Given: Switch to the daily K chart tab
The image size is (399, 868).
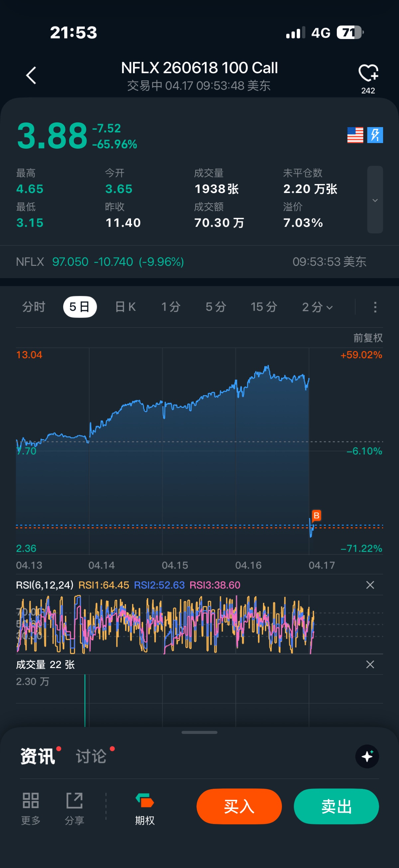Looking at the screenshot, I should [x=125, y=307].
